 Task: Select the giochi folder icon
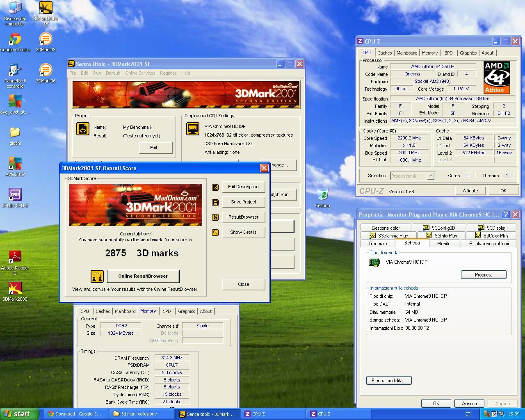(x=15, y=136)
